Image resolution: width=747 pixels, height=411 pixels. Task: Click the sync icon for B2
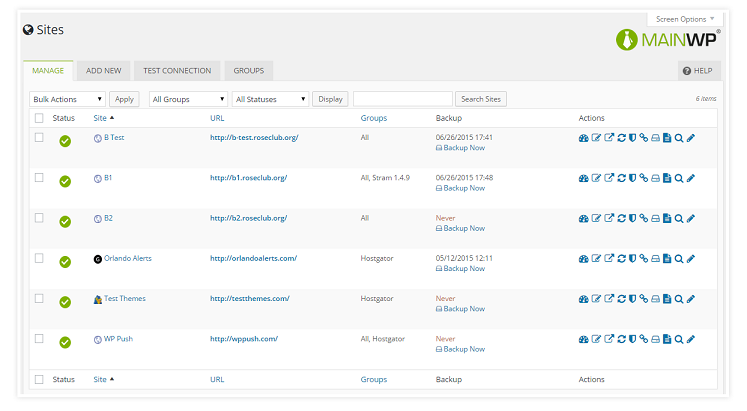coord(621,219)
